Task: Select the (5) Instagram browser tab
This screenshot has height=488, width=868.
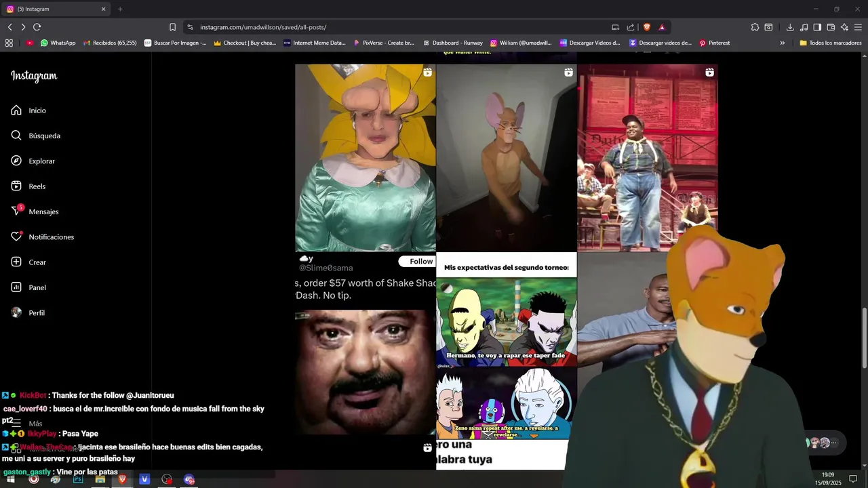Action: (54, 9)
